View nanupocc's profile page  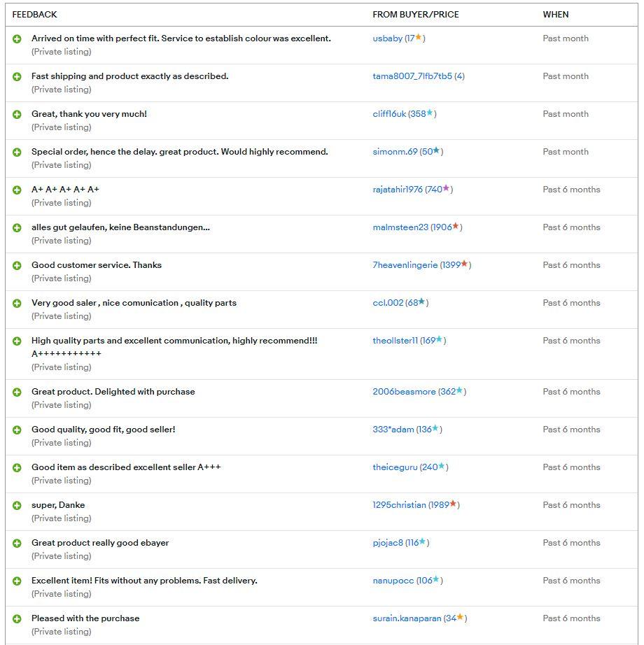(x=393, y=581)
